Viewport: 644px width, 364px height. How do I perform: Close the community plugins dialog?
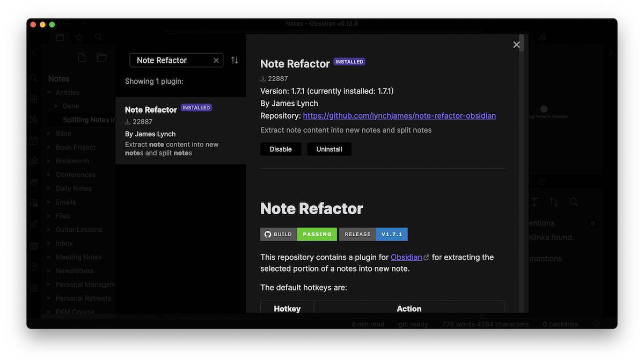pyautogui.click(x=516, y=45)
